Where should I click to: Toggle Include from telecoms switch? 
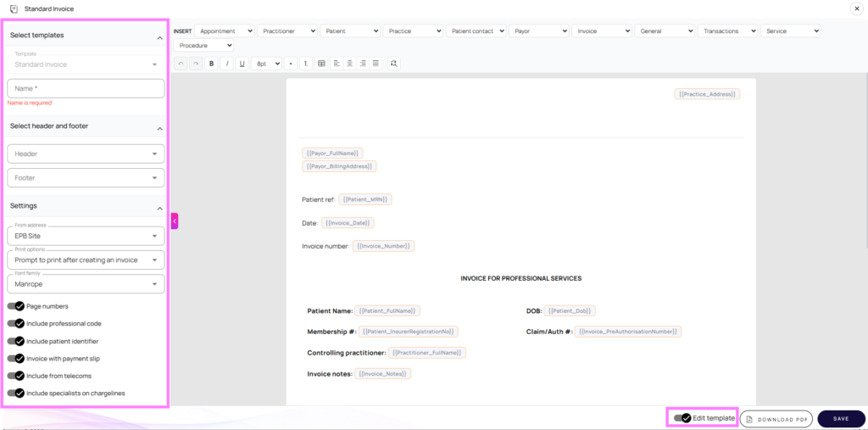tap(16, 376)
